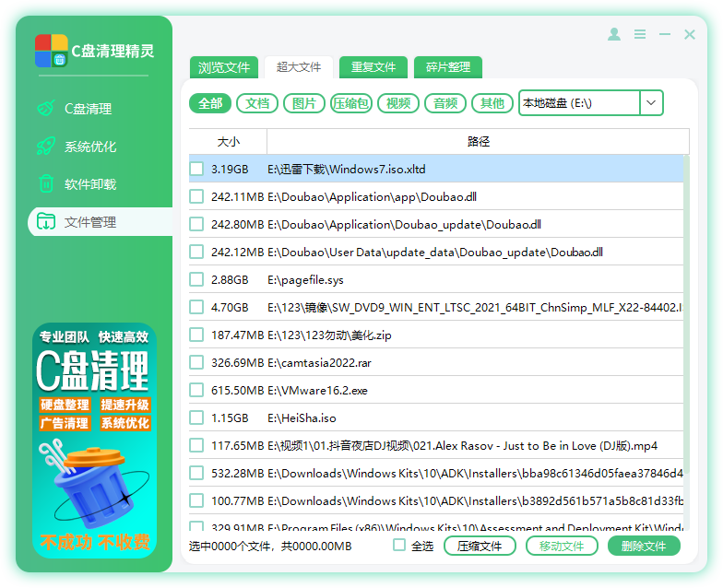Switch to the 浏览文件 tab
This screenshot has height=588, width=723.
point(224,67)
